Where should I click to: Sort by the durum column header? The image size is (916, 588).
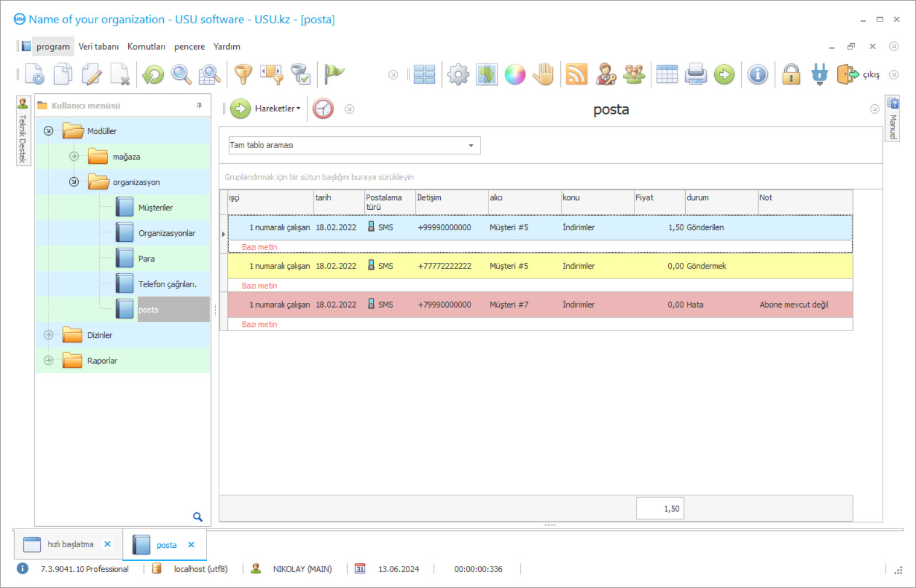click(721, 202)
